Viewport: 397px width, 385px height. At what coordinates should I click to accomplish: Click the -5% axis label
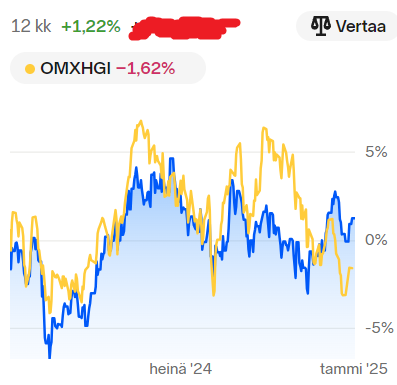(x=379, y=328)
